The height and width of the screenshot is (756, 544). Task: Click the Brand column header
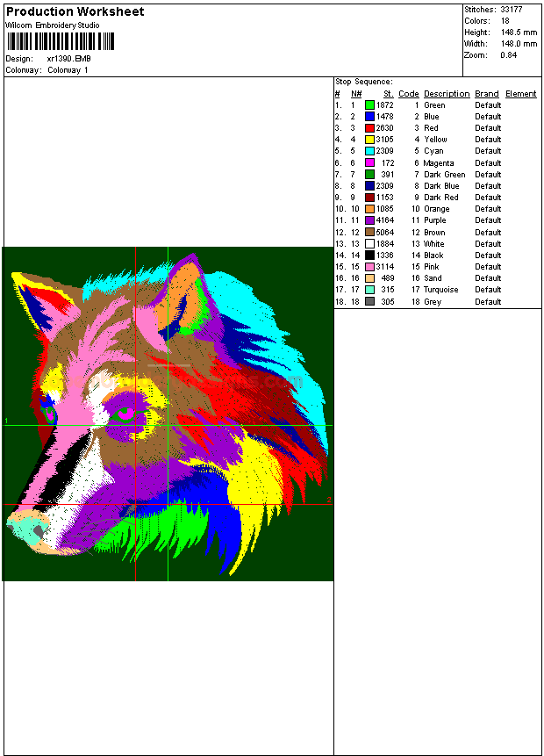tap(487, 94)
